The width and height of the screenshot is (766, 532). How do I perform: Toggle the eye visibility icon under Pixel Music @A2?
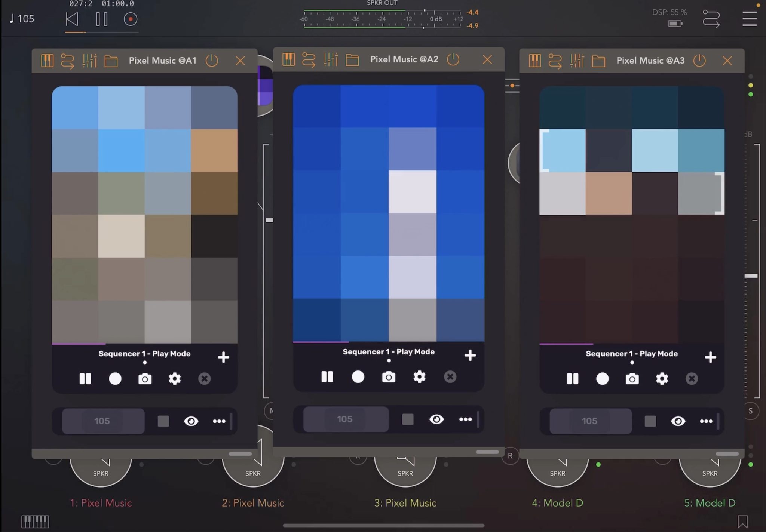(436, 419)
